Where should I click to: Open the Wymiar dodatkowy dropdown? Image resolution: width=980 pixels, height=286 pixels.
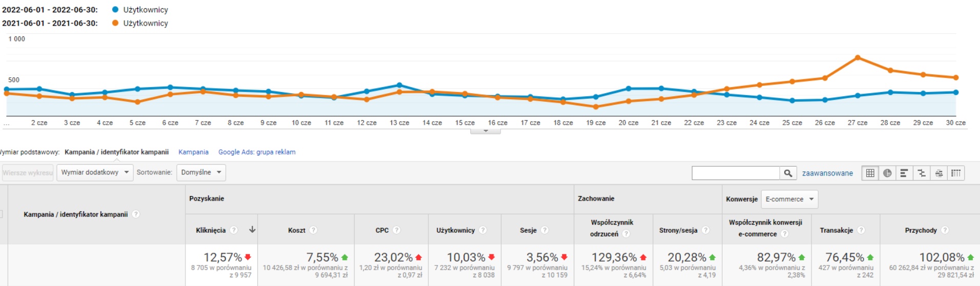pos(95,172)
